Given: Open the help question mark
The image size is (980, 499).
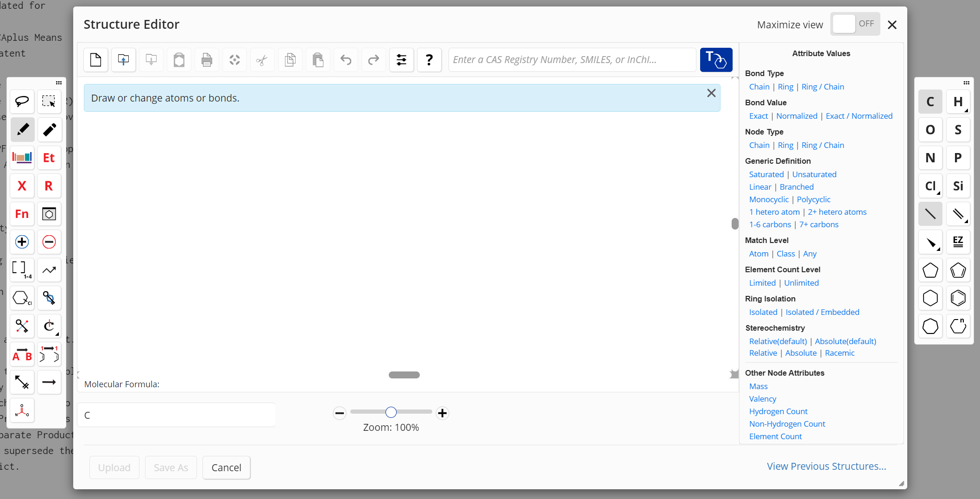Looking at the screenshot, I should point(430,60).
